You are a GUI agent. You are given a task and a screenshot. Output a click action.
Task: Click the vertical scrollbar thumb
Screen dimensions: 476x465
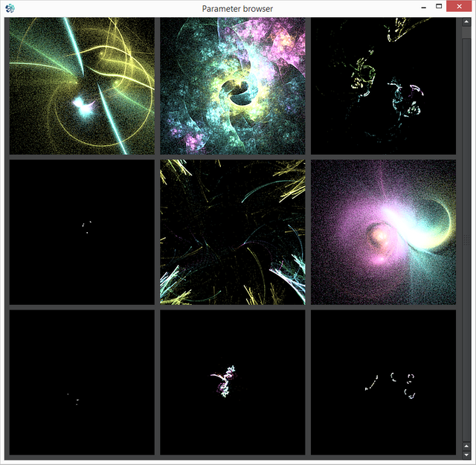coord(466,239)
